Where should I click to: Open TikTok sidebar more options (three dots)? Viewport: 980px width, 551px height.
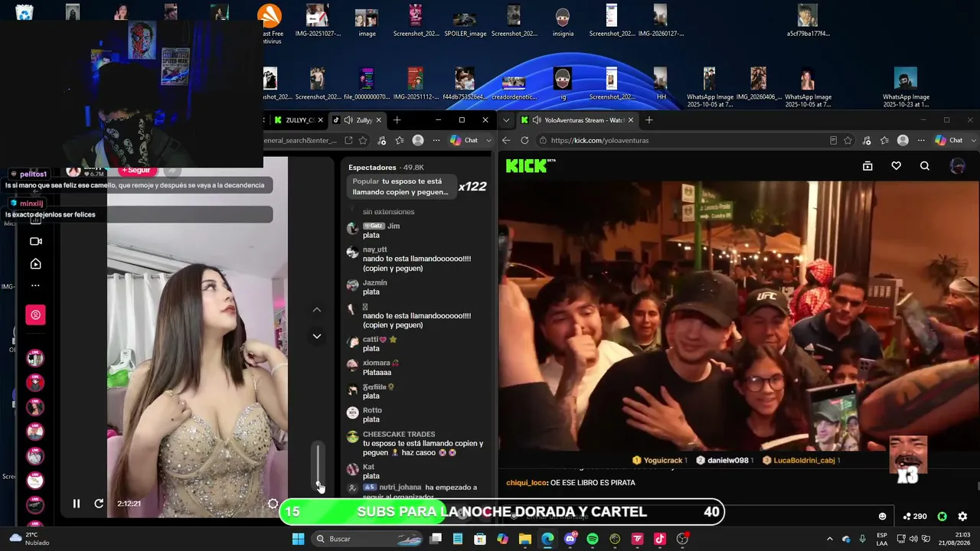36,285
